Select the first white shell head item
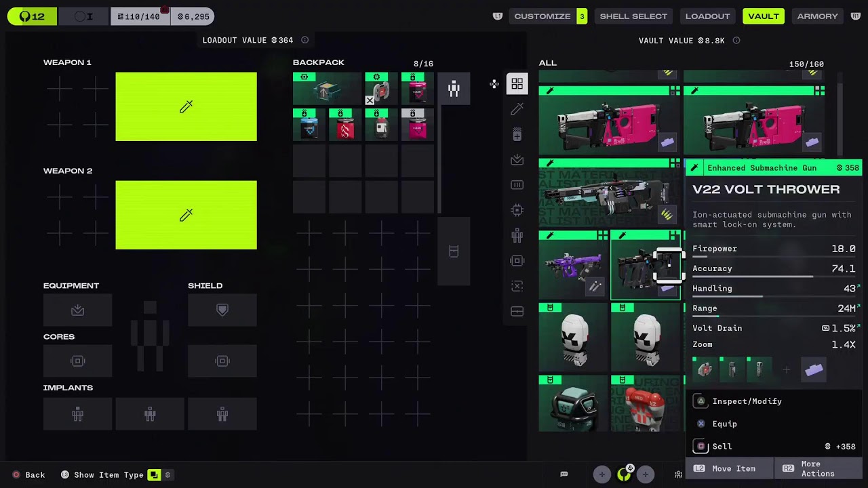Image resolution: width=868 pixels, height=488 pixels. [x=573, y=338]
